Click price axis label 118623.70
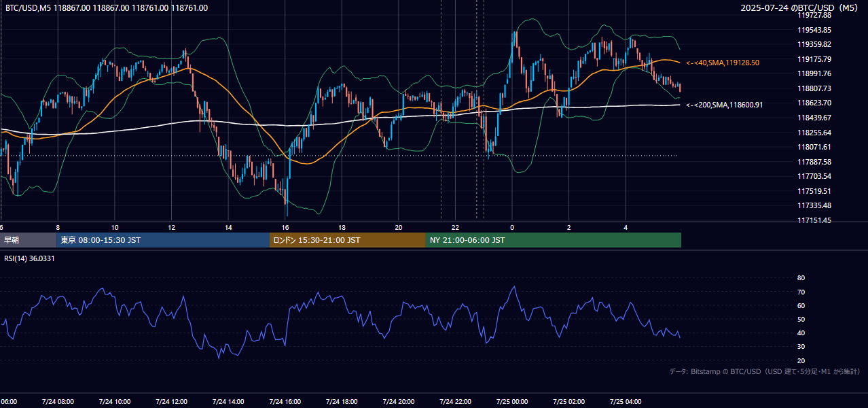 pos(814,103)
